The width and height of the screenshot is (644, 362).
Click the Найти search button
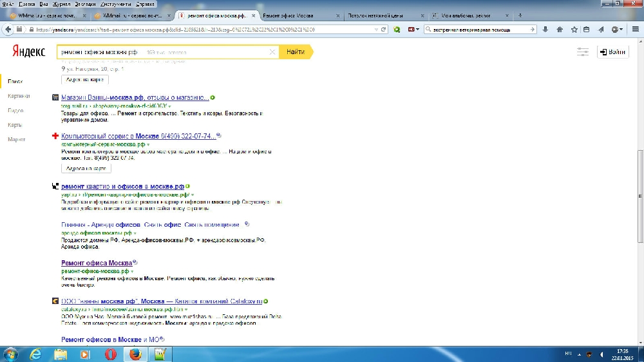[x=296, y=52]
